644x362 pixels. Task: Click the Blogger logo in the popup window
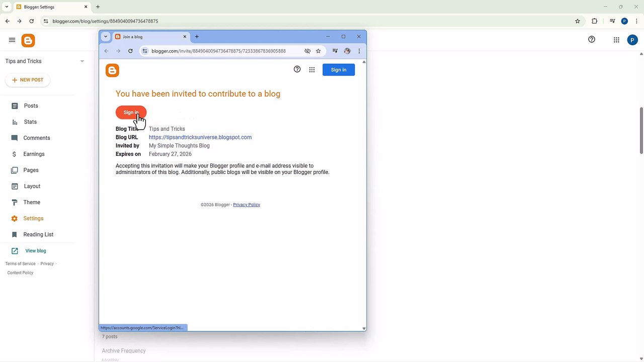pos(112,70)
